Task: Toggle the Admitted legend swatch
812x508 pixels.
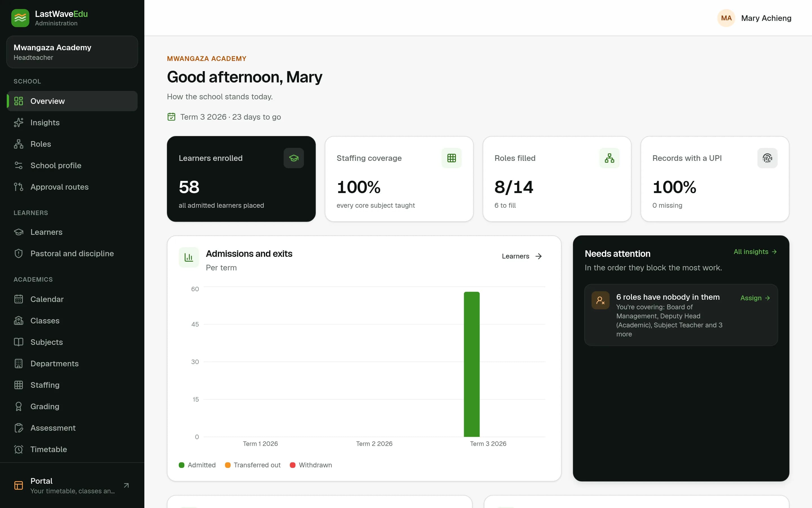Action: coord(182,465)
